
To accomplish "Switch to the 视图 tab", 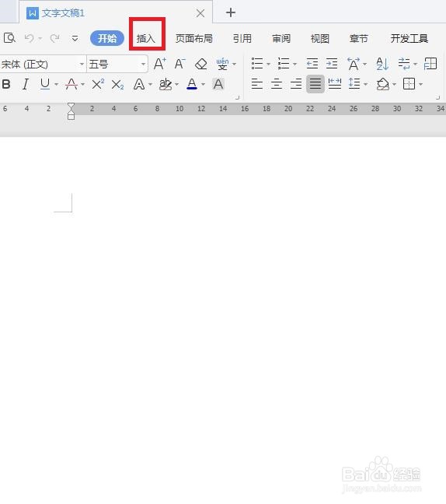I will pos(320,38).
